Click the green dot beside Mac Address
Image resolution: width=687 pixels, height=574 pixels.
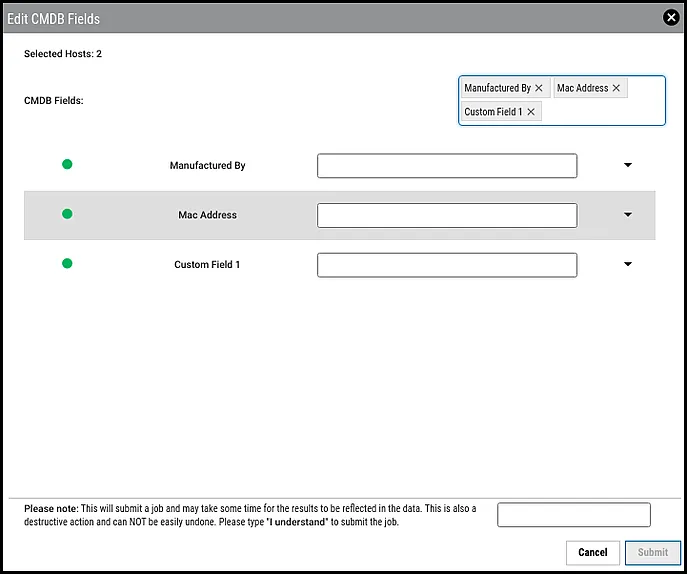pyautogui.click(x=67, y=214)
